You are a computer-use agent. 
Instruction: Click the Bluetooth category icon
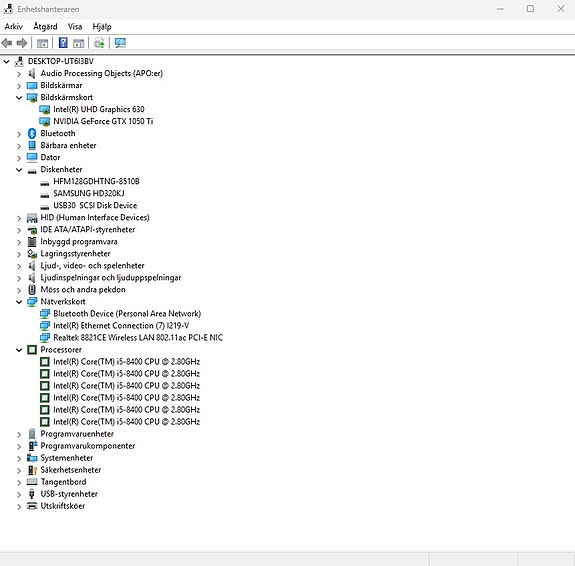pos(32,134)
